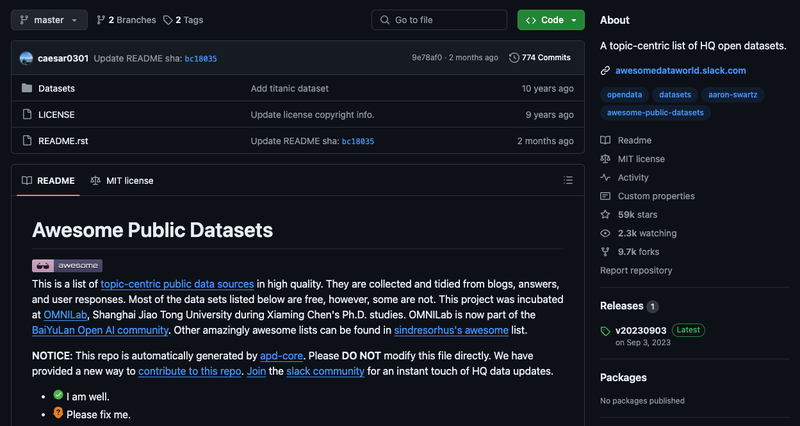Click Report repository
The width and height of the screenshot is (800, 426).
pyautogui.click(x=636, y=270)
